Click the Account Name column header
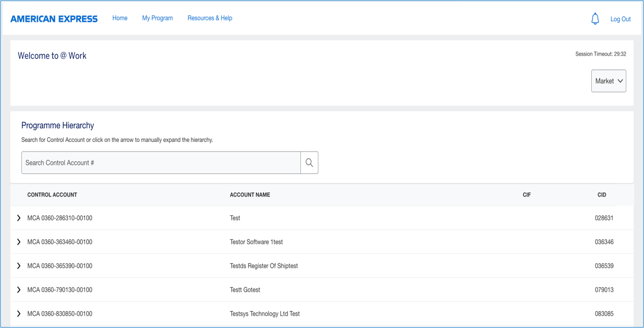Image resolution: width=644 pixels, height=328 pixels. point(250,195)
